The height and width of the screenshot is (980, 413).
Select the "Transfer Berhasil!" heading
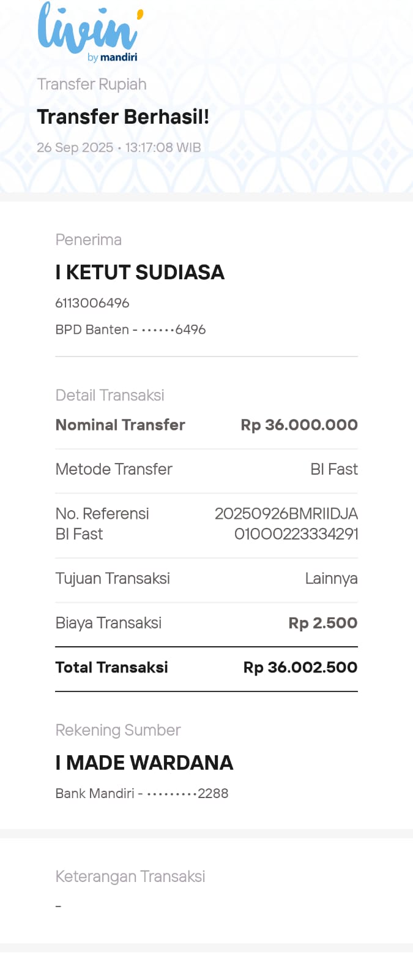pyautogui.click(x=123, y=117)
